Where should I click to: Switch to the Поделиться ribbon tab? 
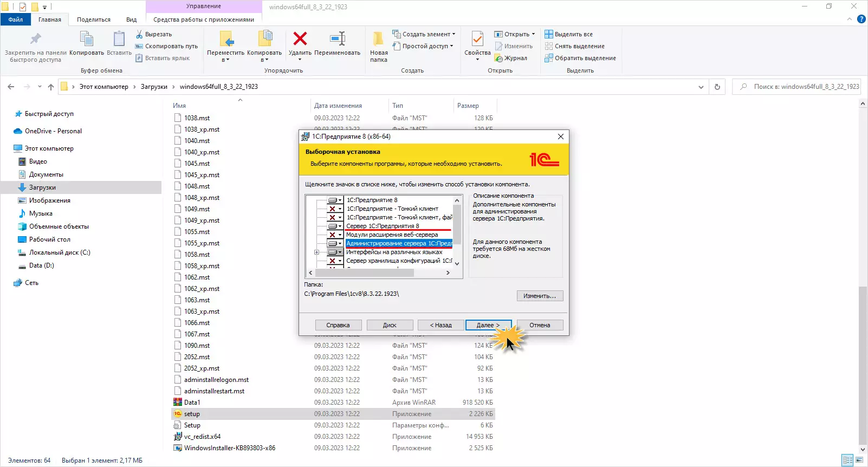pyautogui.click(x=94, y=20)
